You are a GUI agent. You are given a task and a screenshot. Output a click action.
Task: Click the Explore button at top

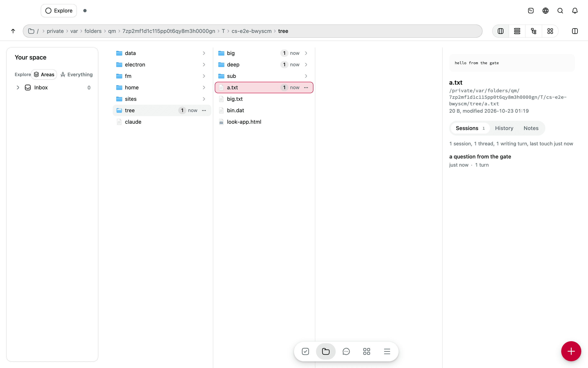59,11
